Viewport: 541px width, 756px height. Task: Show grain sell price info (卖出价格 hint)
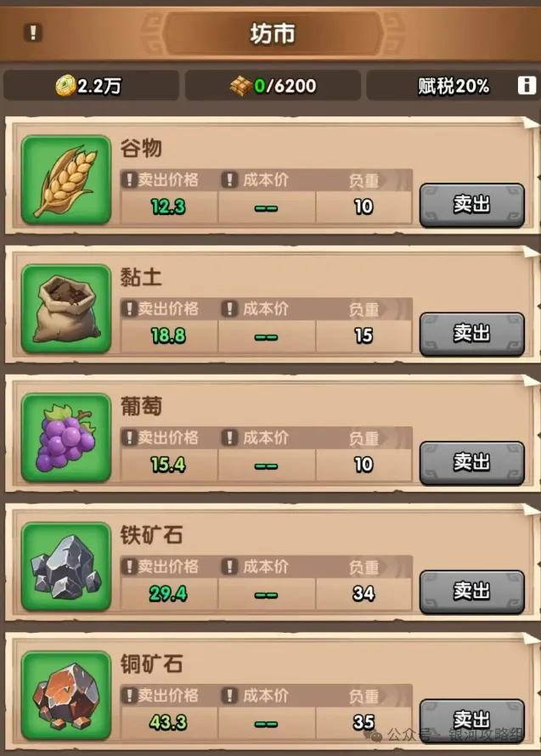tap(129, 180)
